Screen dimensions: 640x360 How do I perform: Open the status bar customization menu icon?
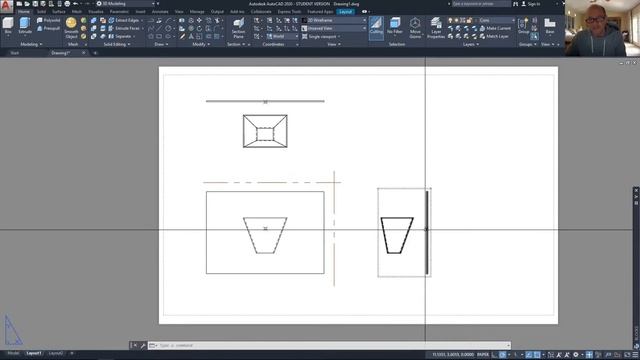[635, 355]
